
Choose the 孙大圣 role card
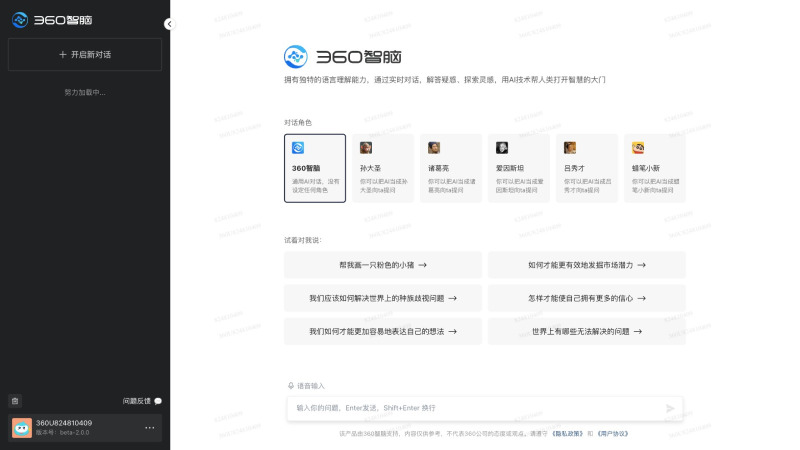pos(383,168)
